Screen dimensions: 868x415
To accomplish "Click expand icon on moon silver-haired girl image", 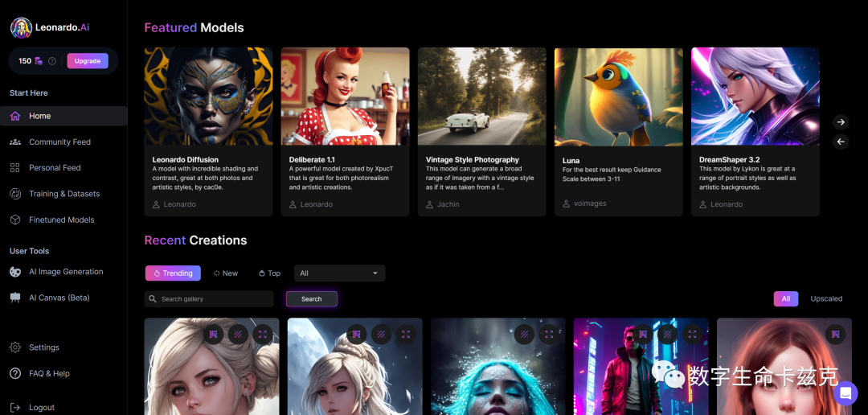I will click(x=406, y=334).
